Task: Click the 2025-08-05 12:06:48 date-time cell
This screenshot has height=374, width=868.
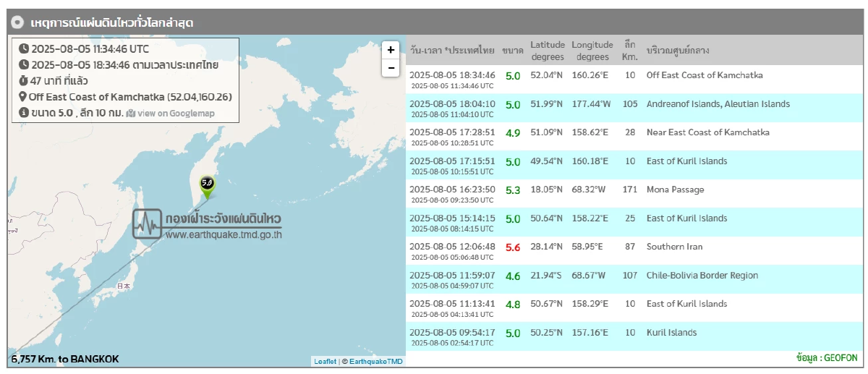Action: coord(452,251)
